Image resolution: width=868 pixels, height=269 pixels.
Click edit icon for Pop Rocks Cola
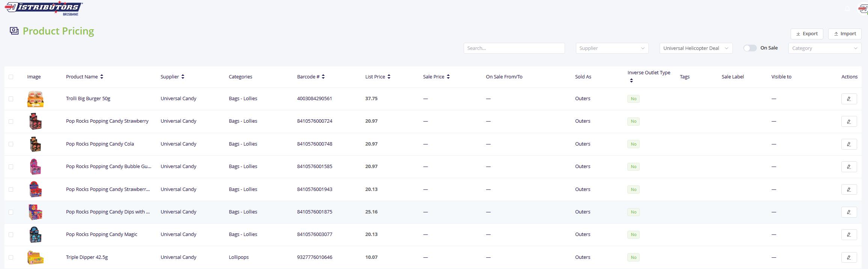coord(849,144)
